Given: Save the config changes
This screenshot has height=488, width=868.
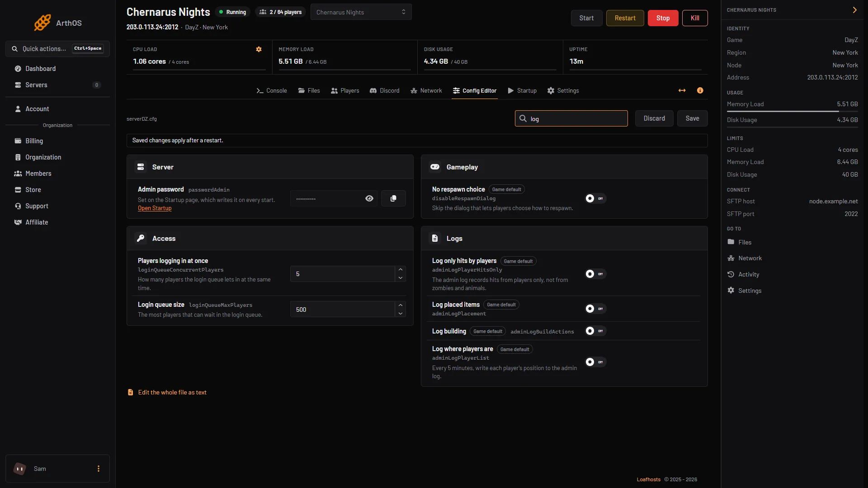Looking at the screenshot, I should point(692,118).
